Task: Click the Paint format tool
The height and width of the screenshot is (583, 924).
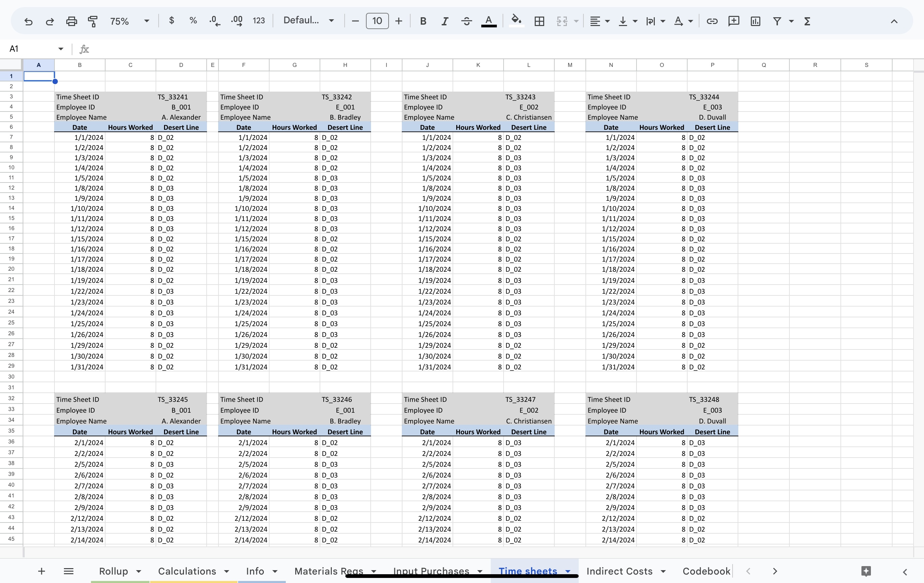Action: point(92,21)
